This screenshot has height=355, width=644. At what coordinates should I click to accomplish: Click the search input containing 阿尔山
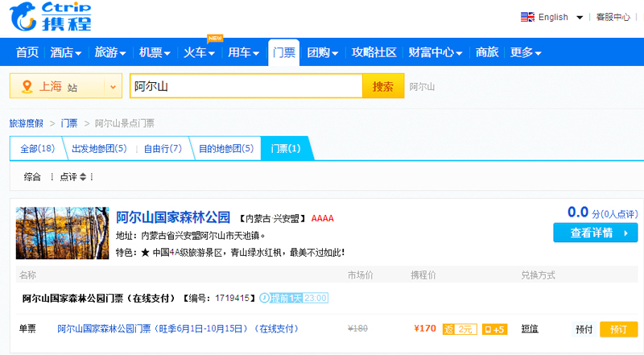(246, 86)
